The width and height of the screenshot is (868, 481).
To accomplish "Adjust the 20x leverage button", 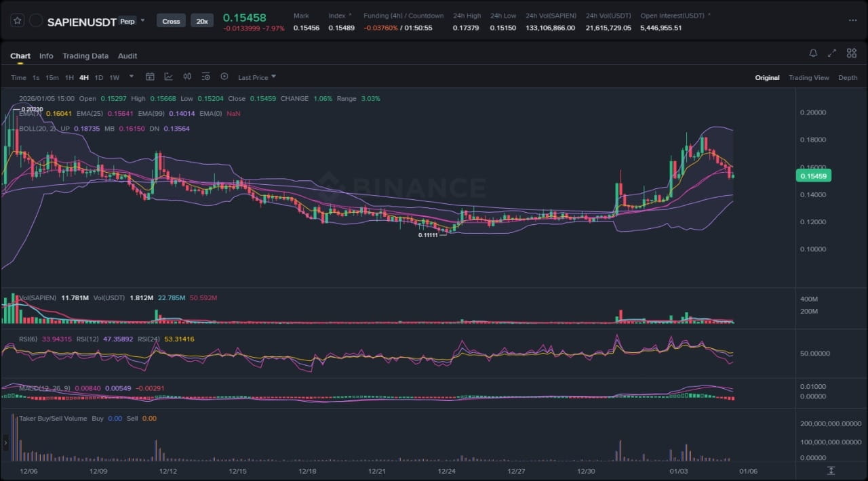I will (202, 21).
